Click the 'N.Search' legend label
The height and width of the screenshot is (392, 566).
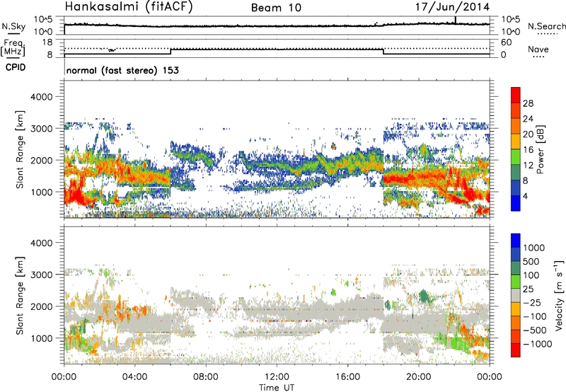click(x=546, y=26)
